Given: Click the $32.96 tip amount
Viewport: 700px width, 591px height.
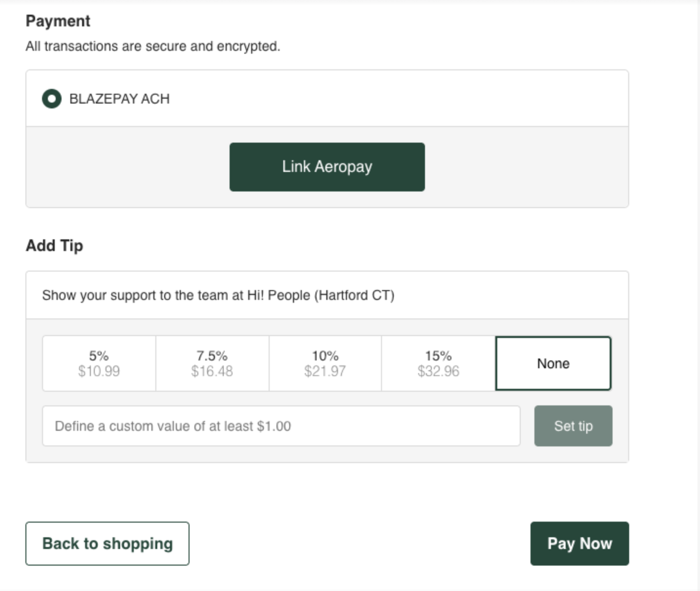Looking at the screenshot, I should (438, 372).
